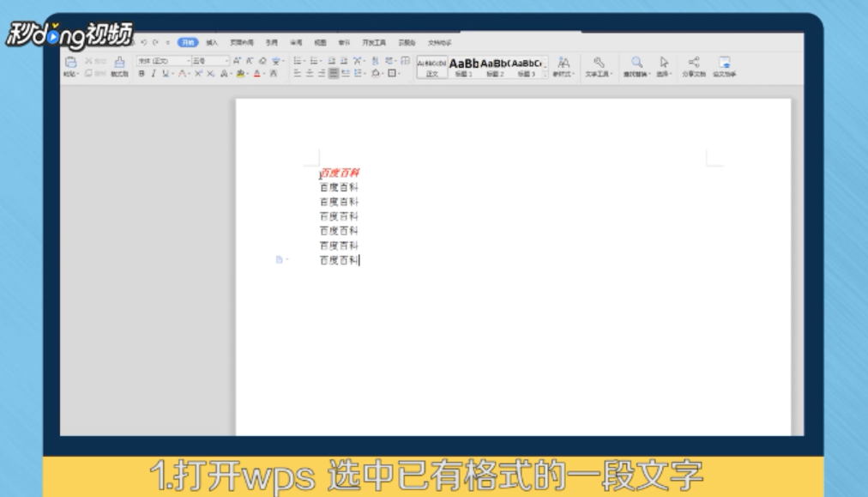Align text right
Viewport: 868px width, 497px height.
322,74
